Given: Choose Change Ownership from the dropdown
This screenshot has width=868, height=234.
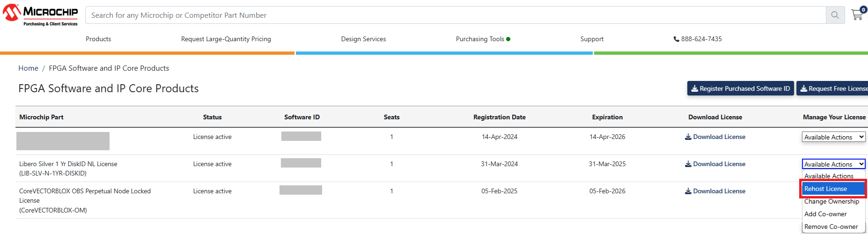Looking at the screenshot, I should coord(831,202).
